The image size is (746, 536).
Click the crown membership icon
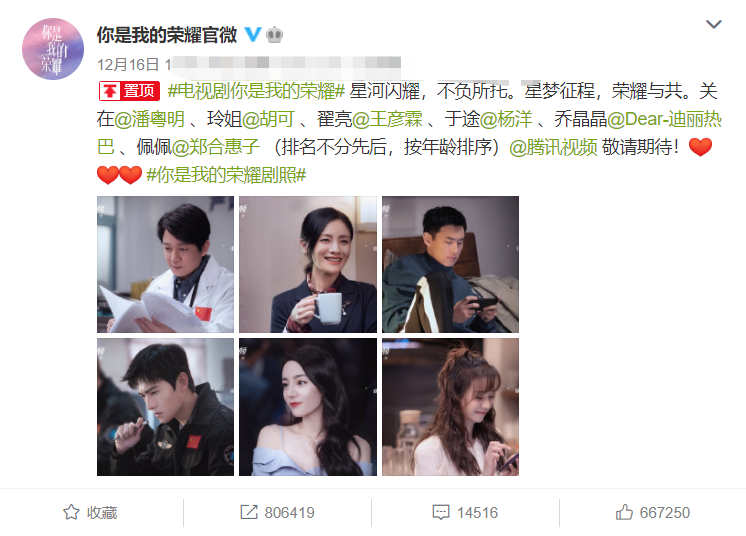[275, 35]
